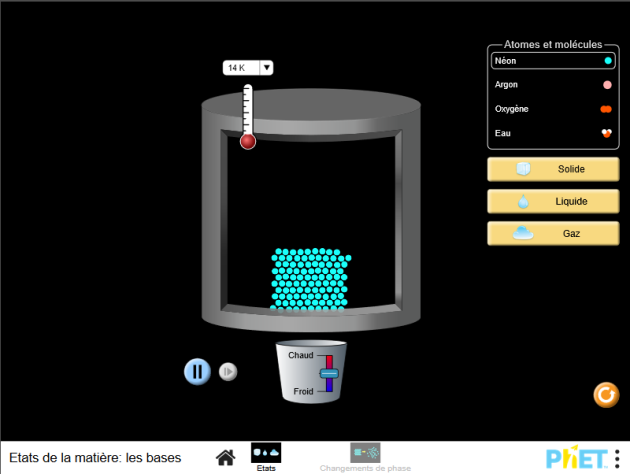The height and width of the screenshot is (474, 630).
Task: Select Argon atoms
Action: tap(553, 85)
